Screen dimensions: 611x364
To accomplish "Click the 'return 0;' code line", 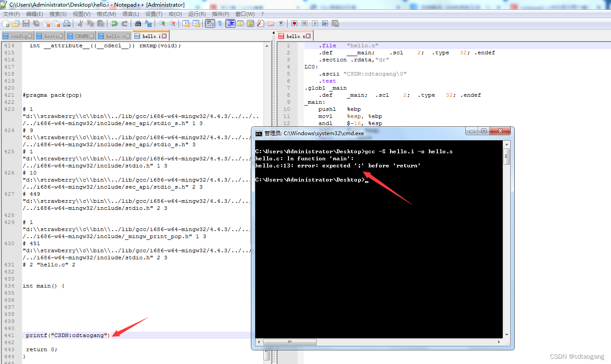I will click(42, 349).
